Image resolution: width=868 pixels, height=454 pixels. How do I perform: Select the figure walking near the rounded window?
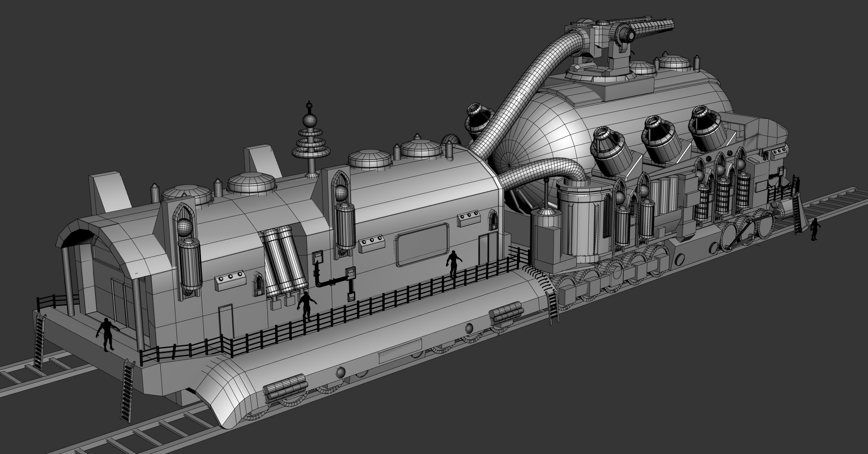click(453, 265)
